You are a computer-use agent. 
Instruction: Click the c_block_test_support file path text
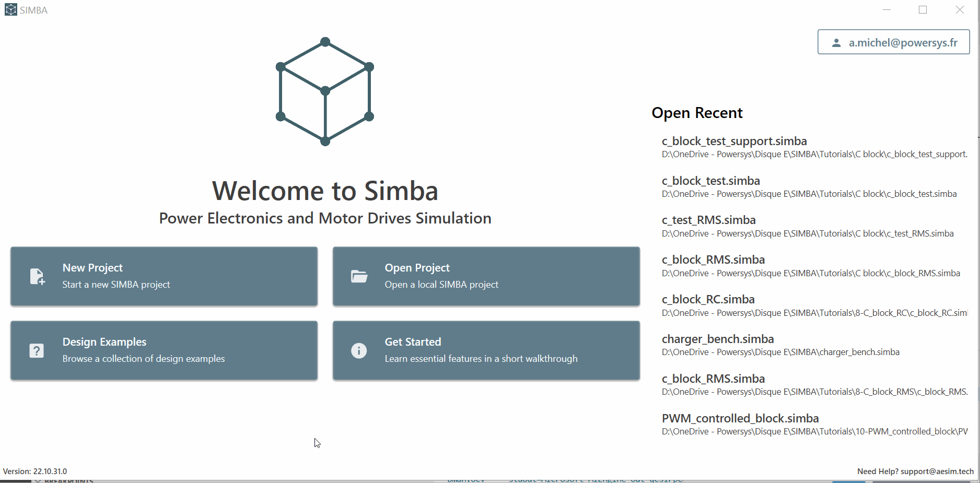814,154
